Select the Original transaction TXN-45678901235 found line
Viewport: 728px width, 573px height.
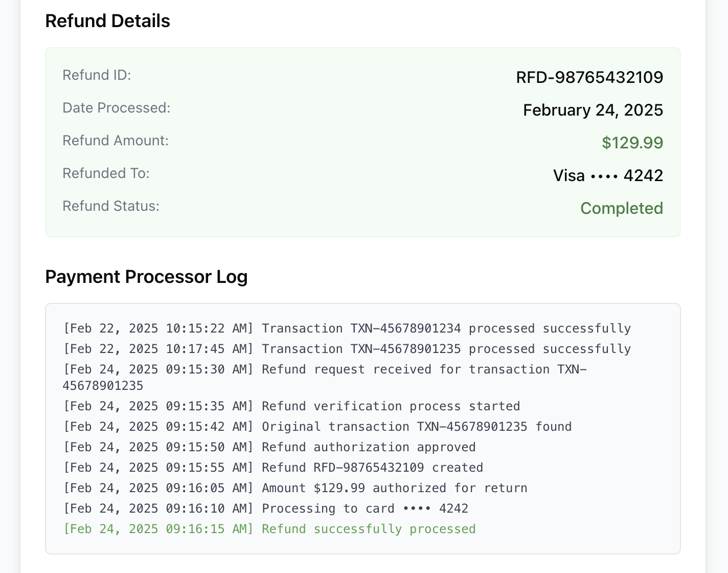point(317,426)
